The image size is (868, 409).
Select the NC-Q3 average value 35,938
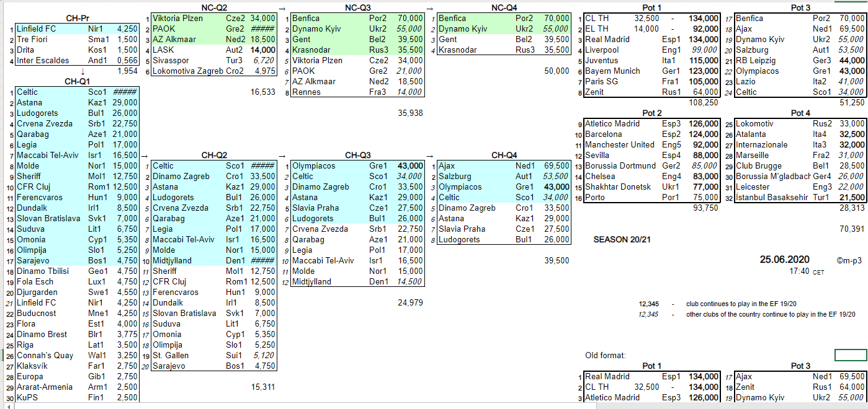(410, 113)
